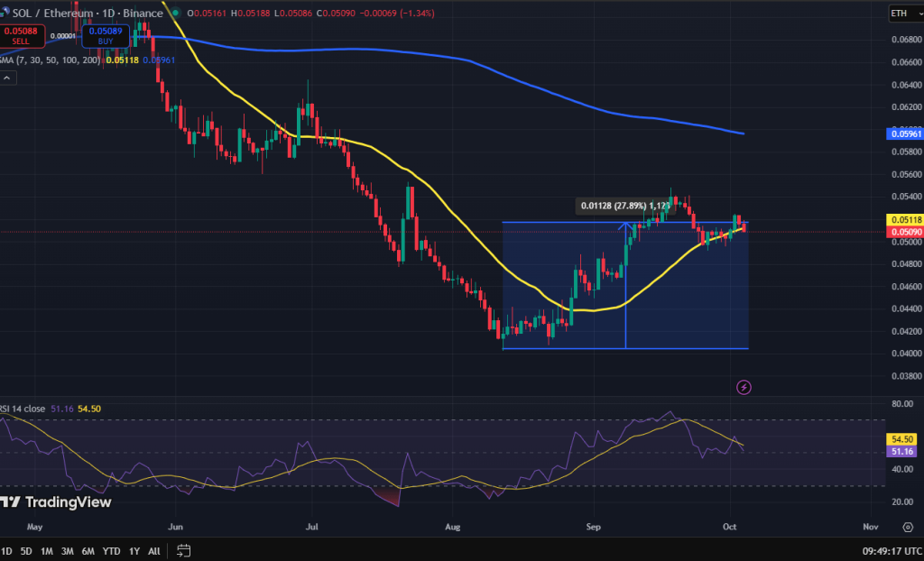This screenshot has height=561, width=924.
Task: Open the go-to-date calendar icon
Action: [183, 551]
